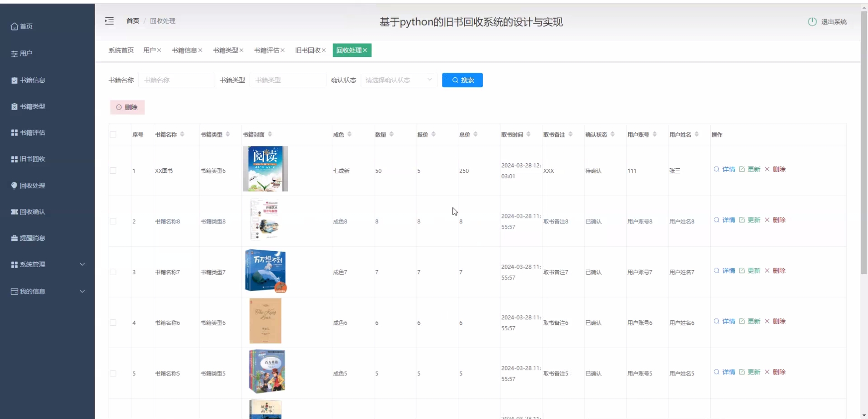Close the 书籍信息 tab with its X
The image size is (868, 419).
(x=201, y=50)
